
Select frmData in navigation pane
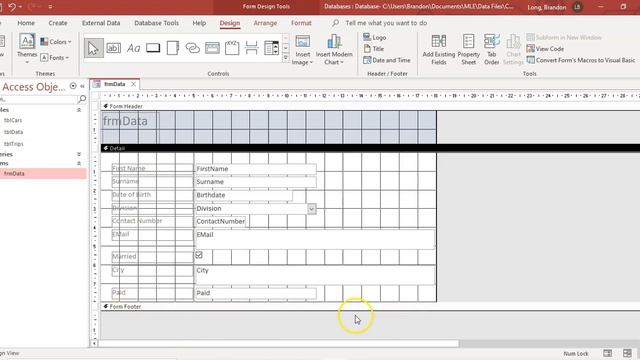coord(43,173)
